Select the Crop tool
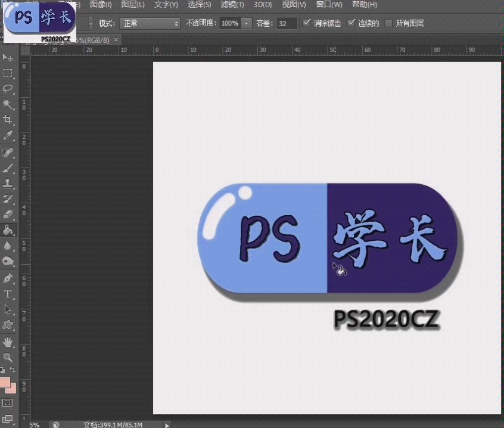 coord(8,120)
